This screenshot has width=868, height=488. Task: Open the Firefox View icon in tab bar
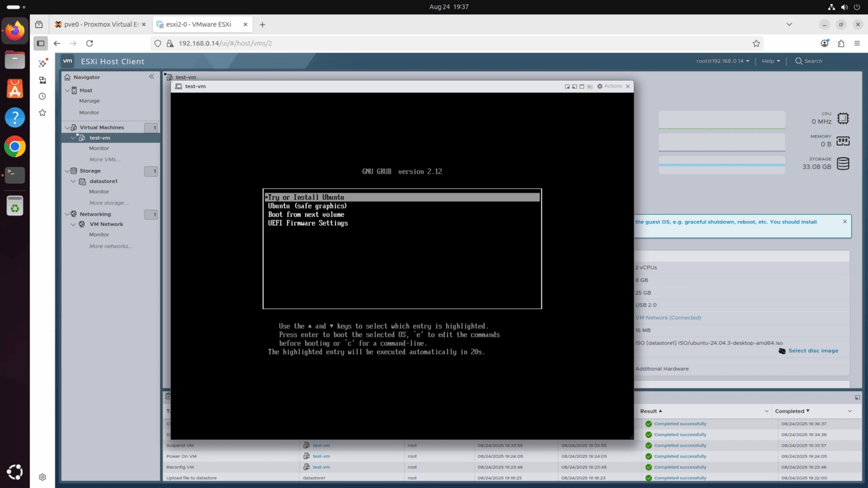(39, 24)
